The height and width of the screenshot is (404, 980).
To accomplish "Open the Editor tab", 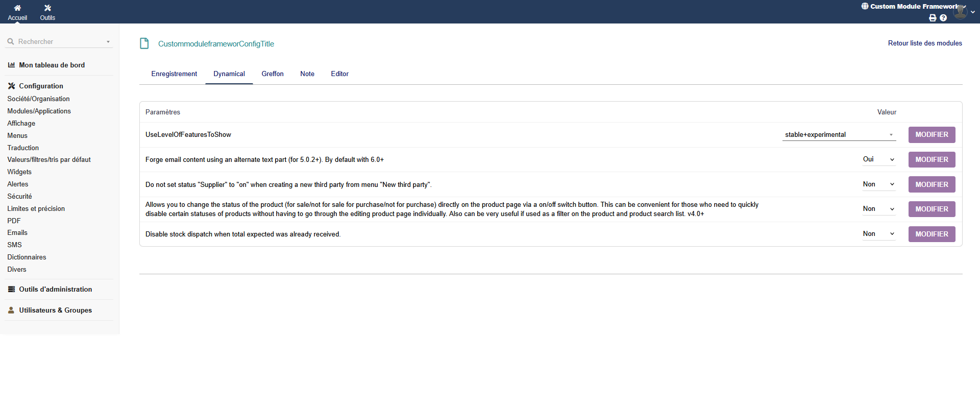I will click(x=339, y=74).
